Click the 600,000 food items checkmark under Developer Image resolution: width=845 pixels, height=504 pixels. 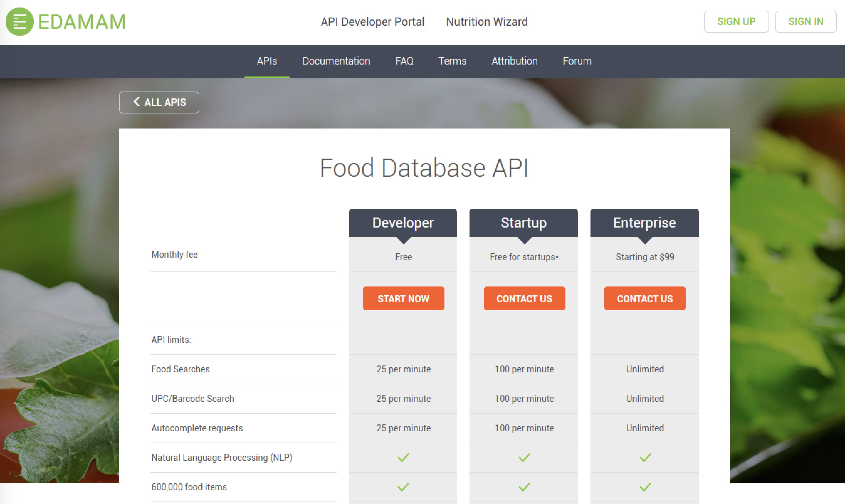pyautogui.click(x=403, y=487)
